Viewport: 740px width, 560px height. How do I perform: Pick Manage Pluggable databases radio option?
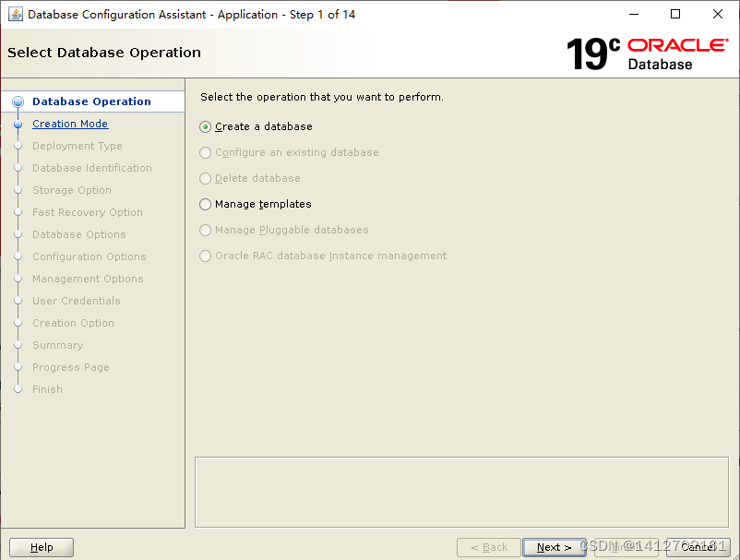click(x=205, y=231)
